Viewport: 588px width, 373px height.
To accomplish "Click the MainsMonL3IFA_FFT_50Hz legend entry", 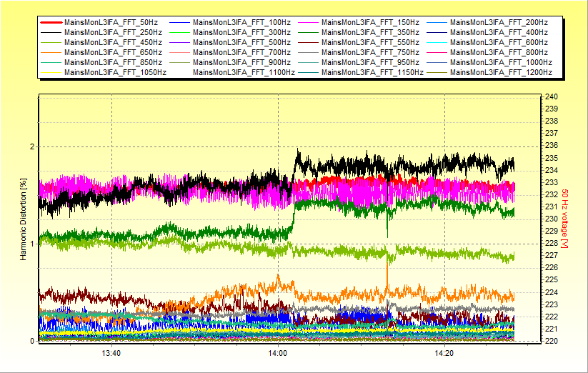I will click(111, 23).
